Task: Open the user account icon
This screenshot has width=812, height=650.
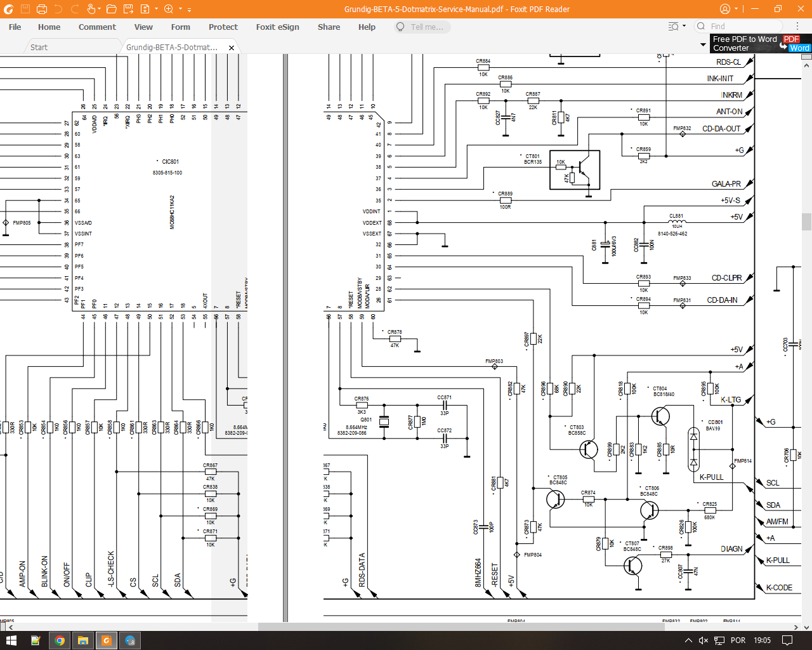Action: 725,9
